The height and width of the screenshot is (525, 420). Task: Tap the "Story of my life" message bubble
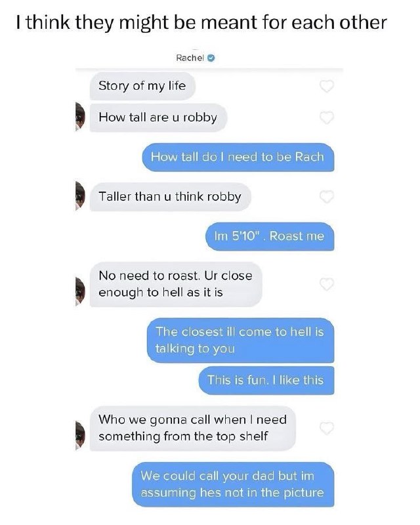click(142, 86)
